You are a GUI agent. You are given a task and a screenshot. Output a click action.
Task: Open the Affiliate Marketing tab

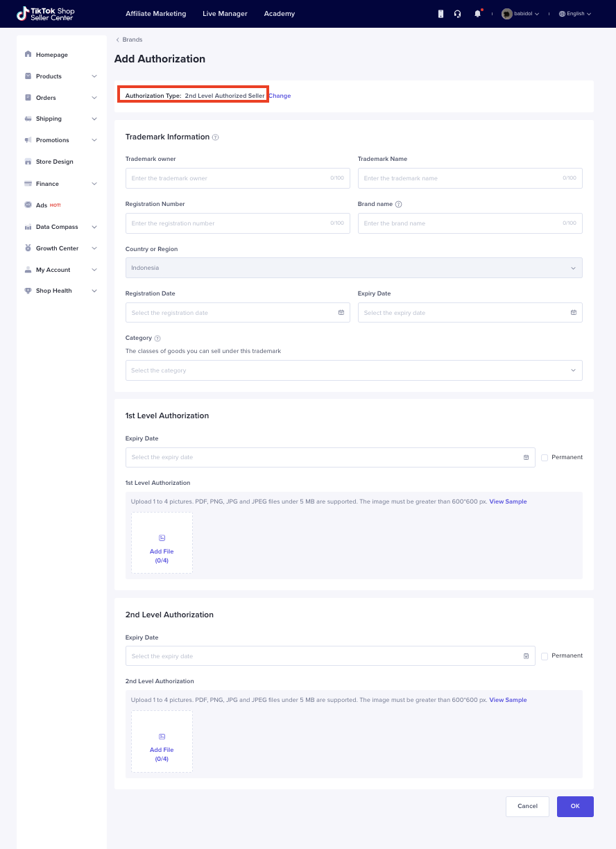tap(155, 14)
